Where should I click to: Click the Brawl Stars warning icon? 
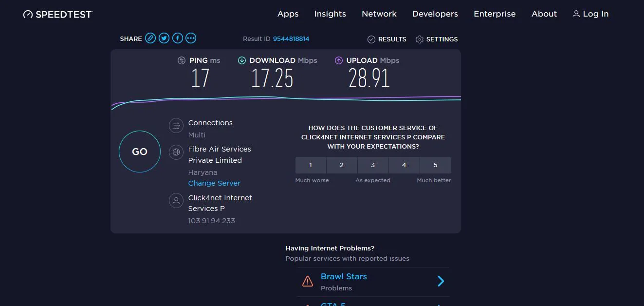click(308, 281)
